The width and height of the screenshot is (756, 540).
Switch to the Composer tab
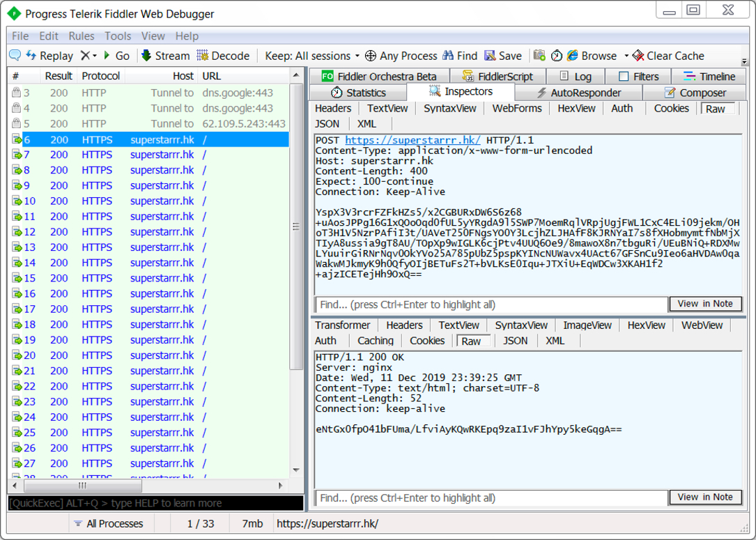pos(695,93)
